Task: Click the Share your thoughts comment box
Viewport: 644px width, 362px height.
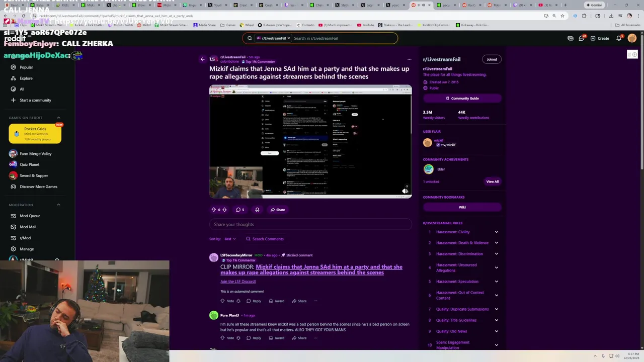Action: (x=310, y=224)
